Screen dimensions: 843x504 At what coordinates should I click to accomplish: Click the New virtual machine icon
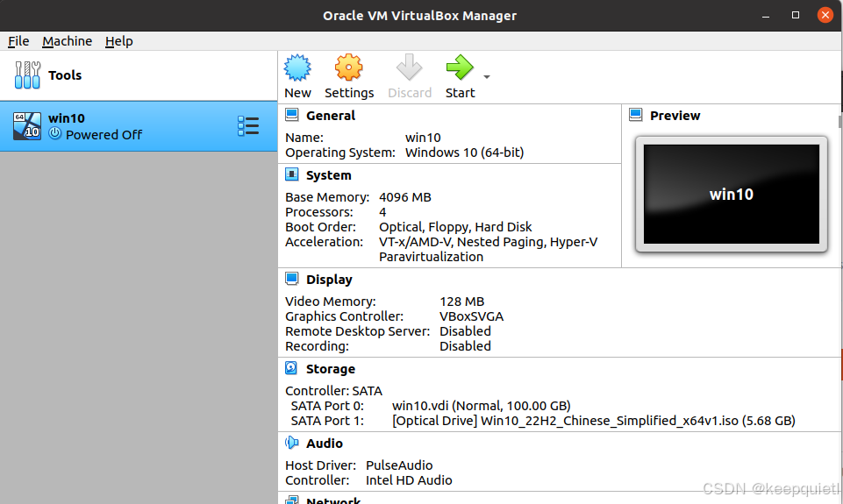click(x=297, y=68)
